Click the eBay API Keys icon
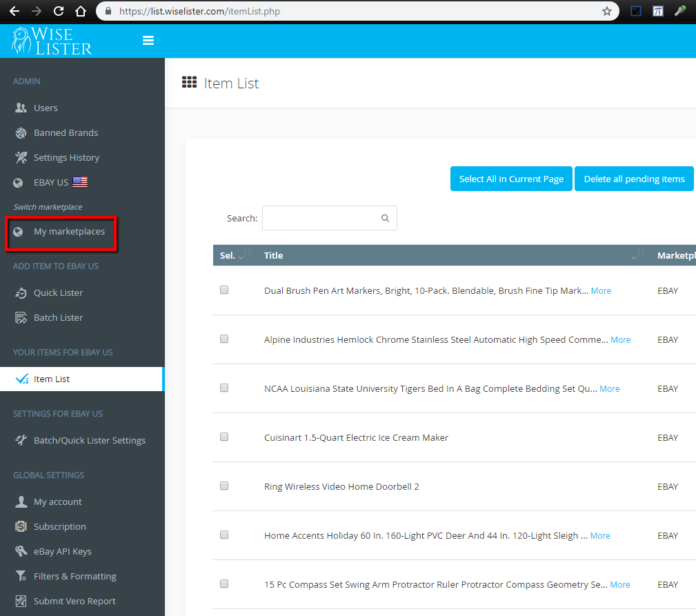The height and width of the screenshot is (616, 696). pos(21,551)
